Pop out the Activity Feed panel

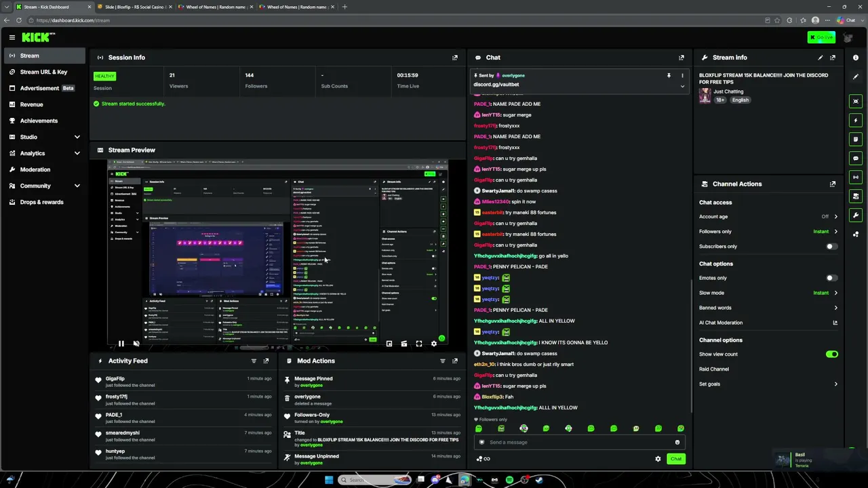click(x=266, y=361)
